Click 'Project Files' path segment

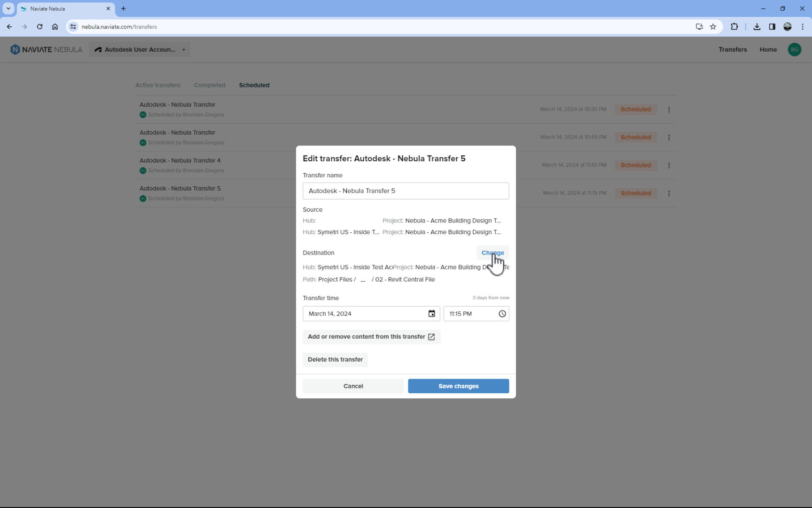click(x=335, y=279)
